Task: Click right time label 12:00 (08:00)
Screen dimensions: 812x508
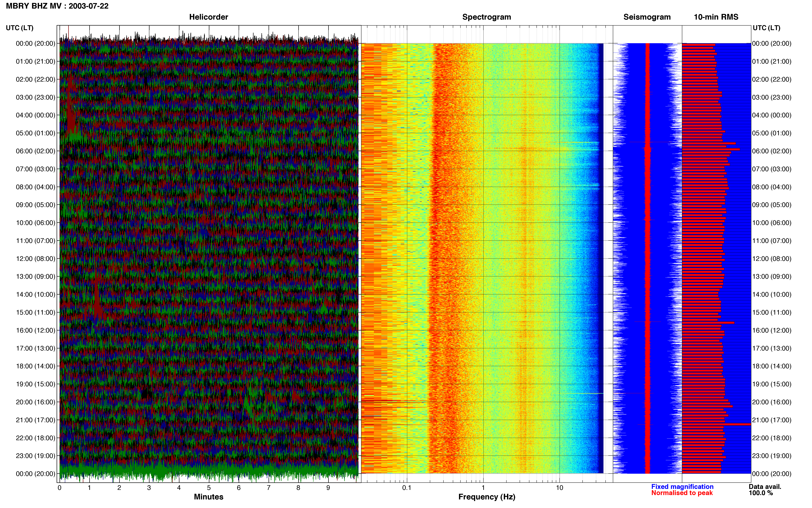Action: 772,259
